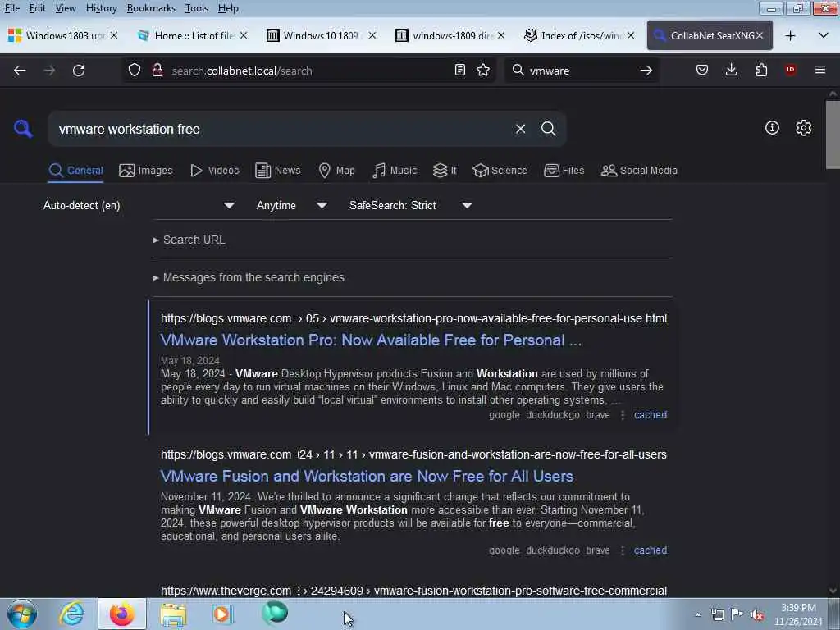Reload the current page

click(79, 71)
